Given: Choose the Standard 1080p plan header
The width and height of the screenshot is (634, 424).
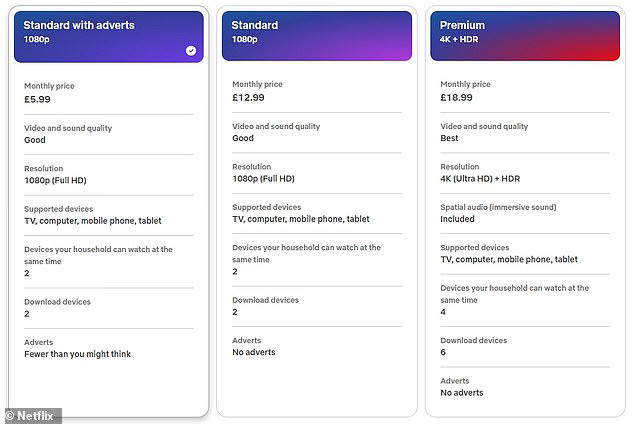Looking at the screenshot, I should click(316, 36).
